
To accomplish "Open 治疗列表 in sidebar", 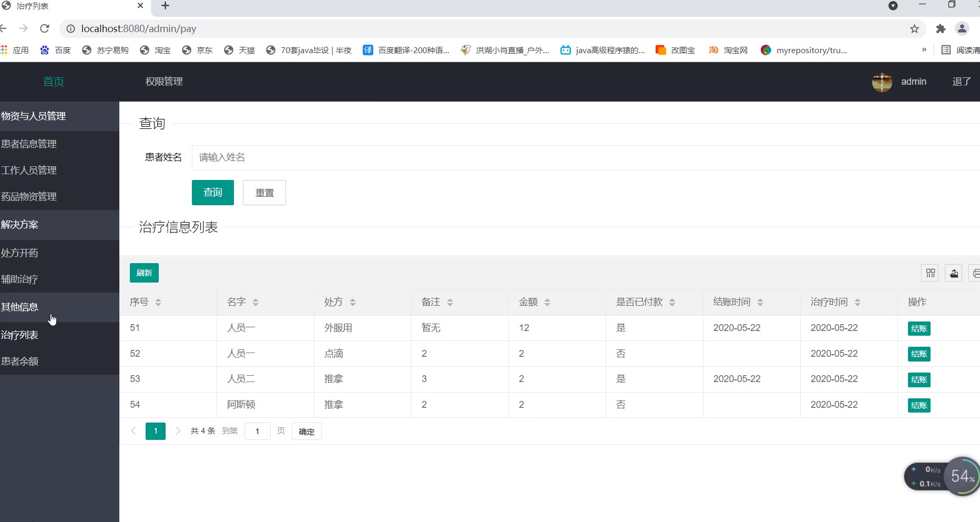I will [59, 335].
